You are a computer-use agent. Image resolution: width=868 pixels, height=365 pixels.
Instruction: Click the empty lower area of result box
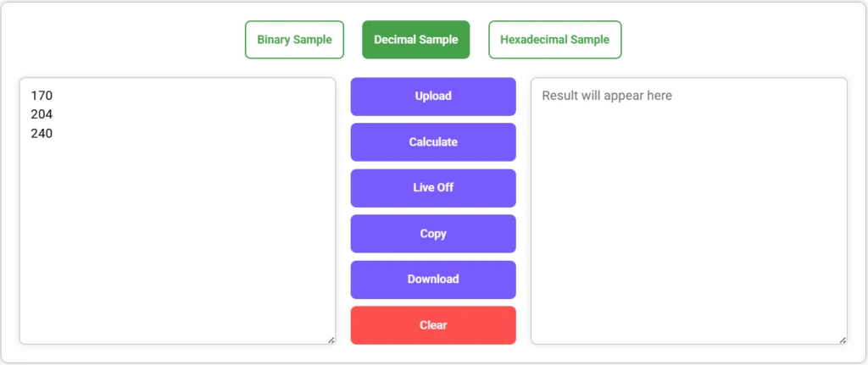click(x=688, y=254)
